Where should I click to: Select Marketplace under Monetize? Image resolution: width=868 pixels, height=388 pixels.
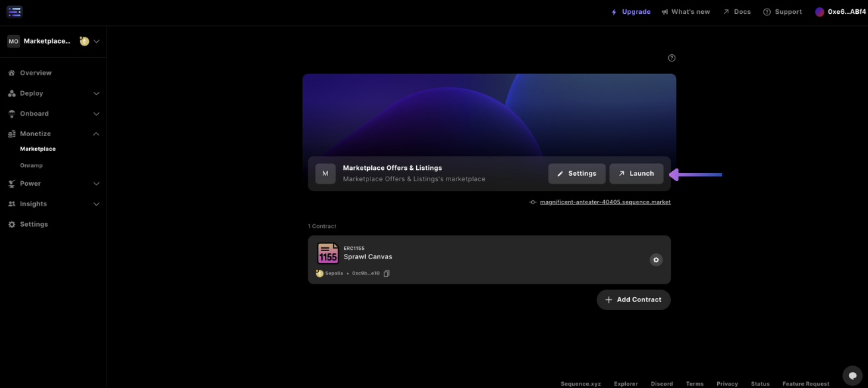coord(38,149)
